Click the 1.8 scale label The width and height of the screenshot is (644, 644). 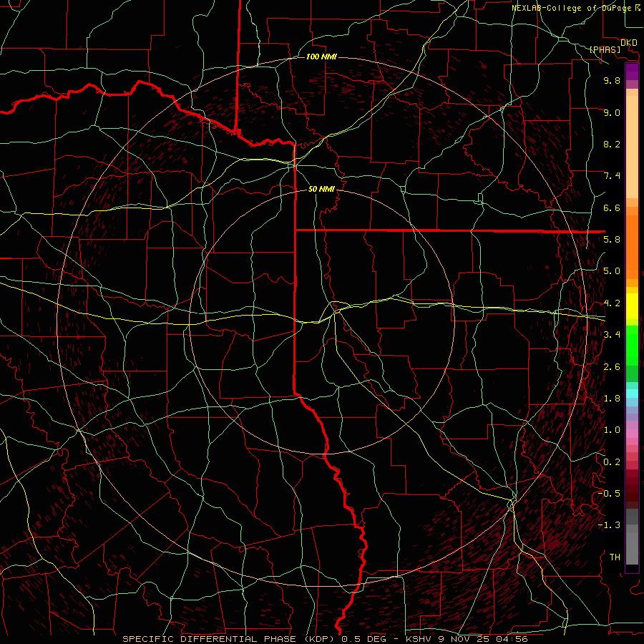(612, 399)
